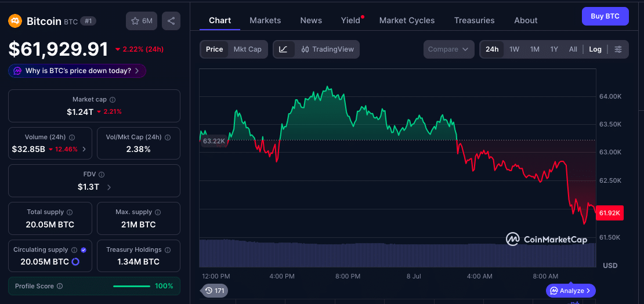
Task: Add Bitcoin to watchlist with star button
Action: 142,21
